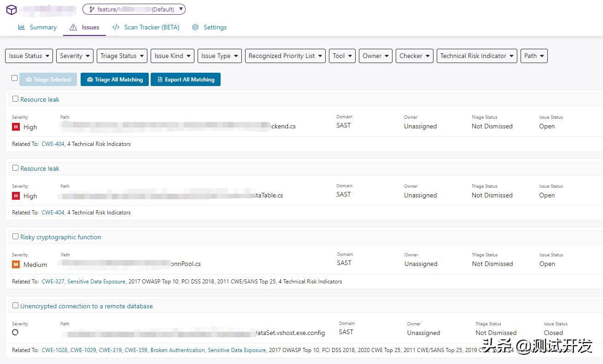Click the Closed issue status text

point(553,333)
